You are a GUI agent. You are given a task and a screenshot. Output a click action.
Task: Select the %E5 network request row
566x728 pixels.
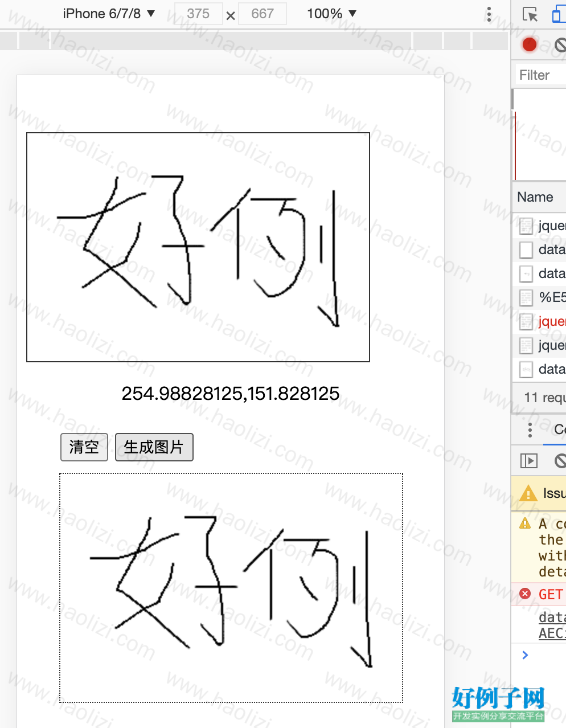539,297
